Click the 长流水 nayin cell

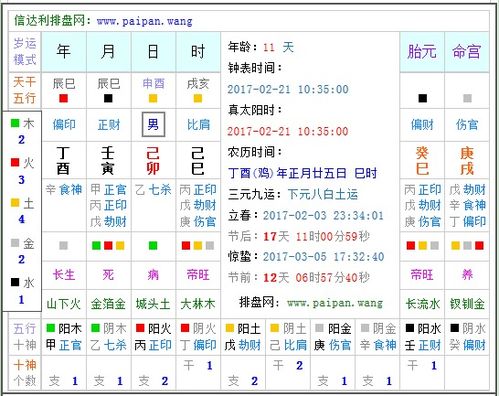click(422, 304)
